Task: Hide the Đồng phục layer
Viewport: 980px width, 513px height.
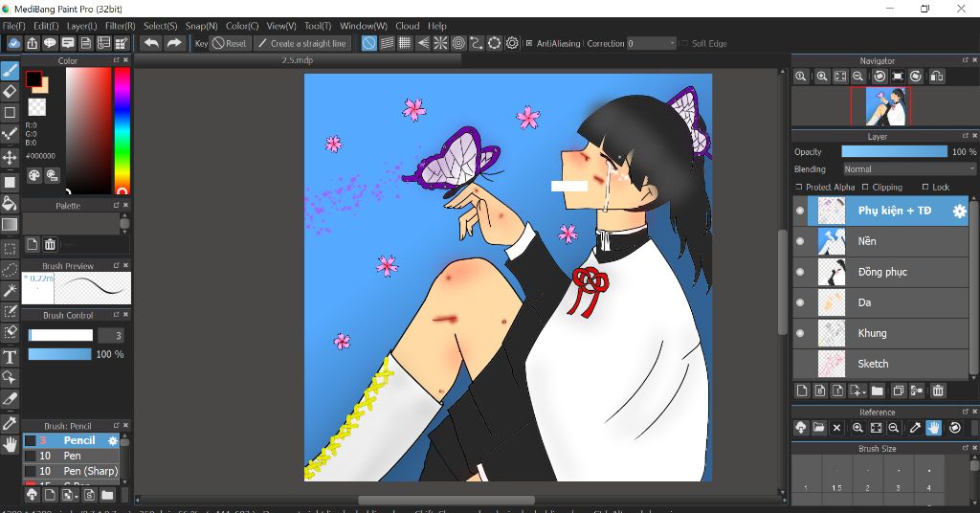Action: (x=800, y=272)
